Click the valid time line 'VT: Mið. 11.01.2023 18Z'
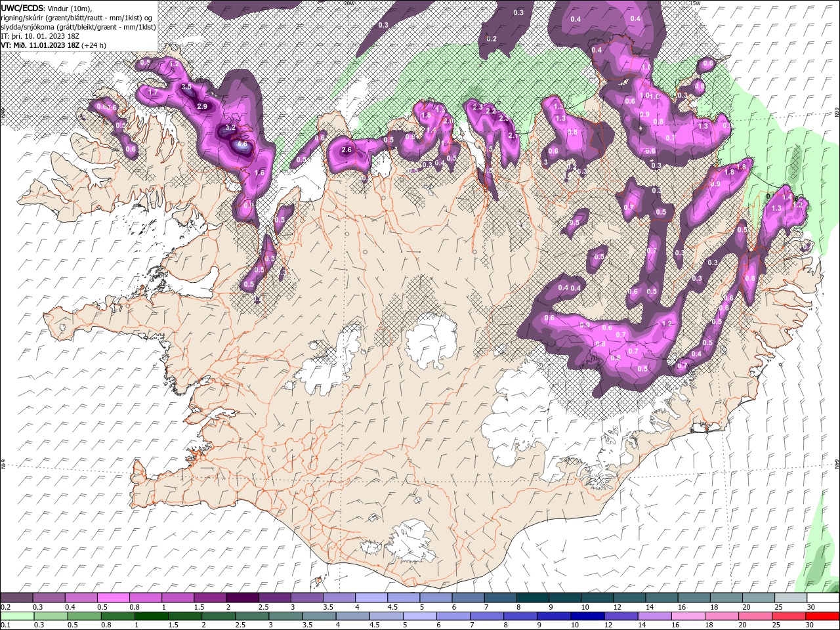The width and height of the screenshot is (840, 630). tap(41, 45)
